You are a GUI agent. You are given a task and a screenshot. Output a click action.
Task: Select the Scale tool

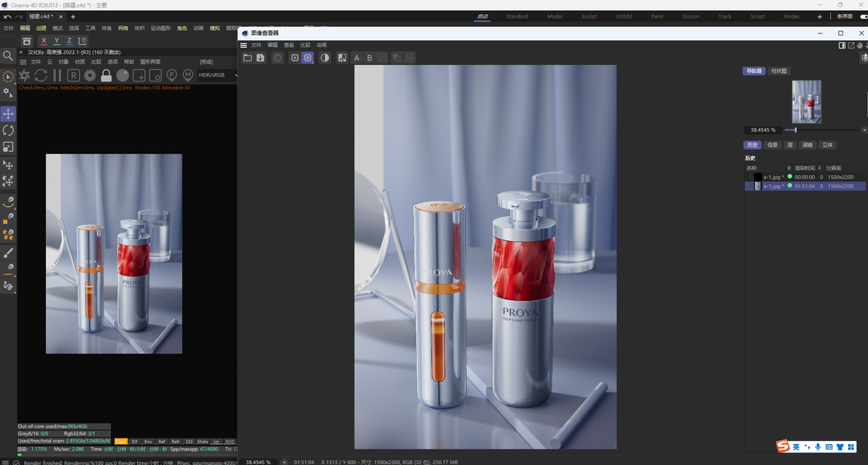click(9, 147)
